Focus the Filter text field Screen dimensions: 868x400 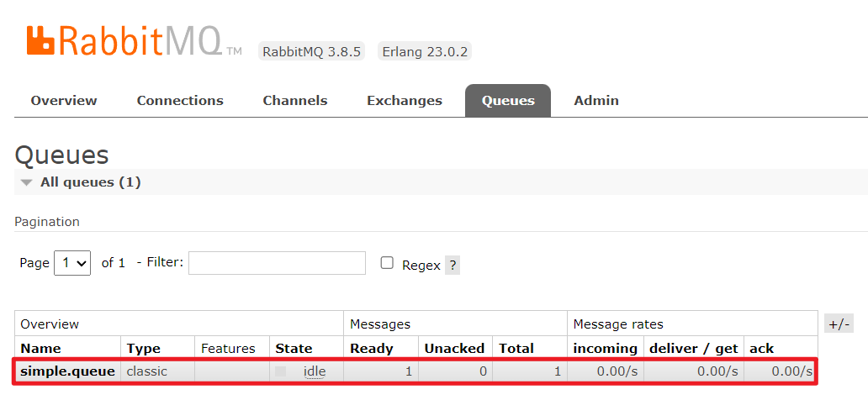277,263
